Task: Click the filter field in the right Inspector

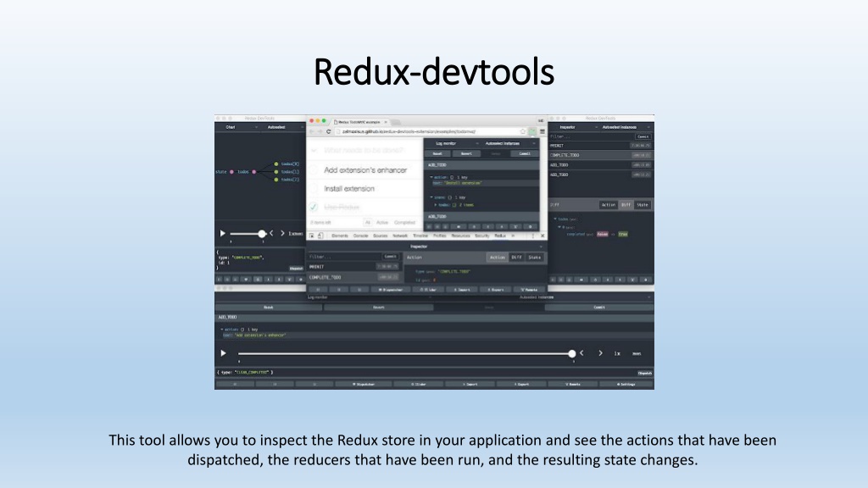Action: click(x=591, y=136)
